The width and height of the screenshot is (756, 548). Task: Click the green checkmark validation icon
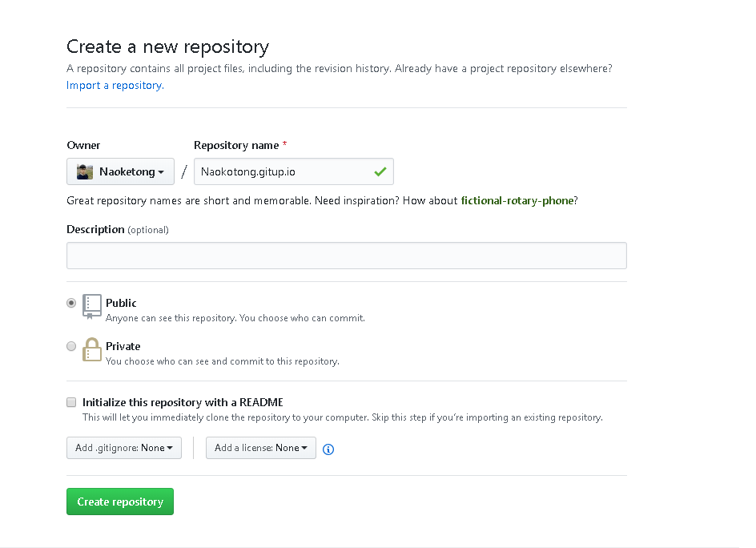click(x=380, y=171)
